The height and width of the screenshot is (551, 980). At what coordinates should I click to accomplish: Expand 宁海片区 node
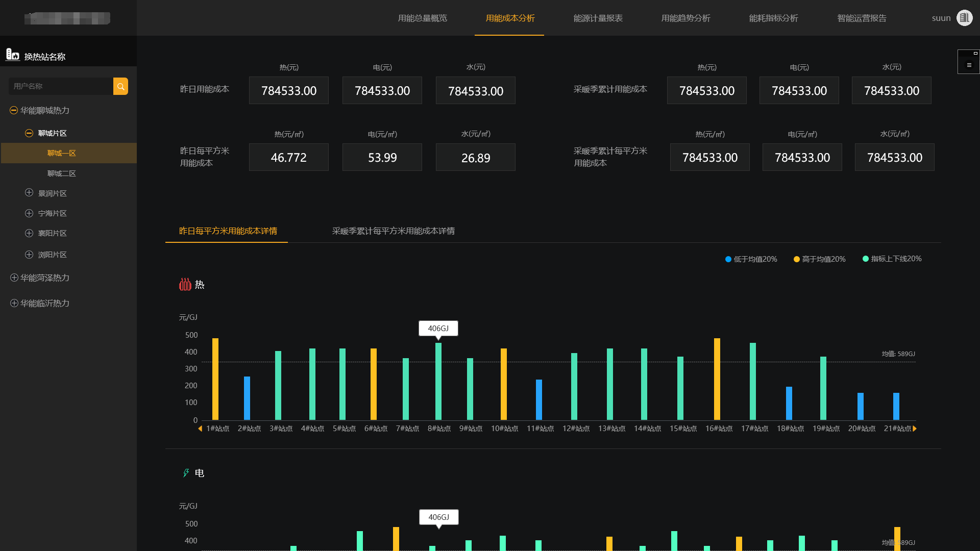29,213
